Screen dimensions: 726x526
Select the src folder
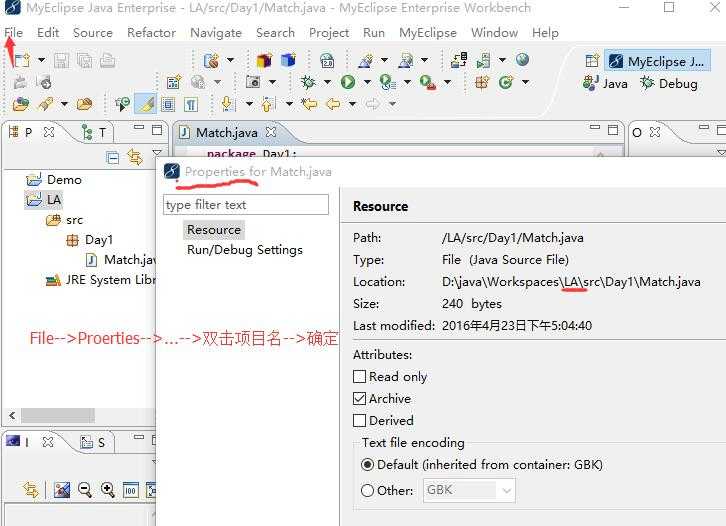coord(64,220)
